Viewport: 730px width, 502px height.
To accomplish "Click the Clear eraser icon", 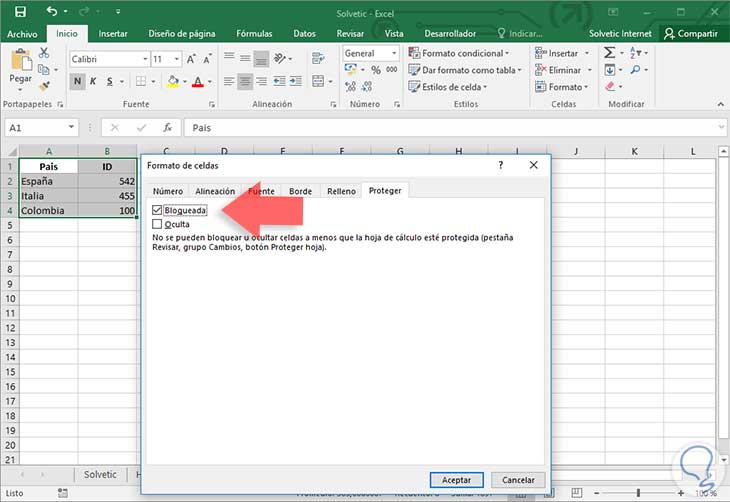I will coord(610,86).
